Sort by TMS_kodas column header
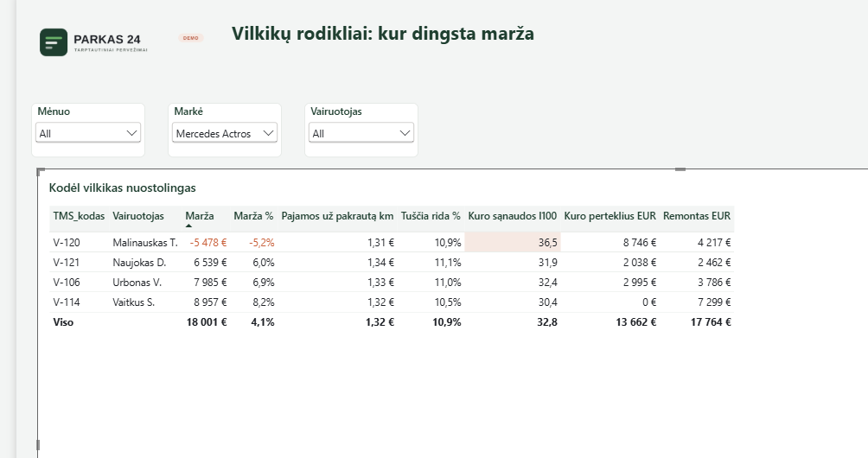Image resolution: width=868 pixels, height=458 pixels. (x=80, y=216)
